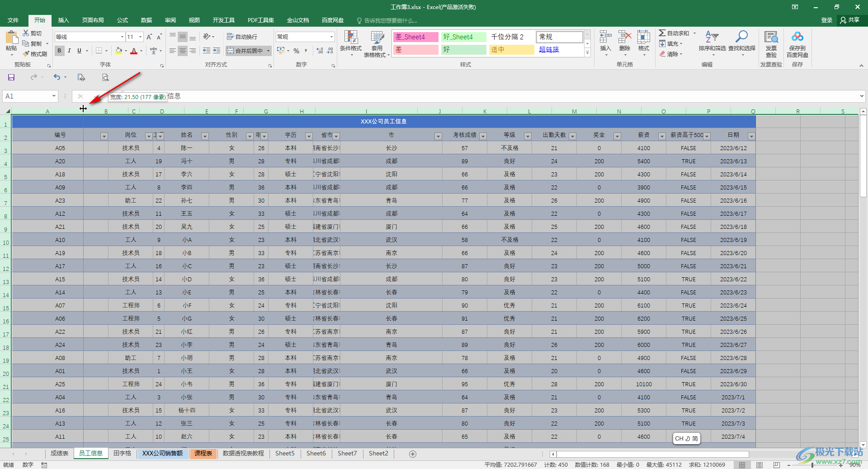Apply the 超链接 cell style
868x469 pixels.
(x=559, y=49)
